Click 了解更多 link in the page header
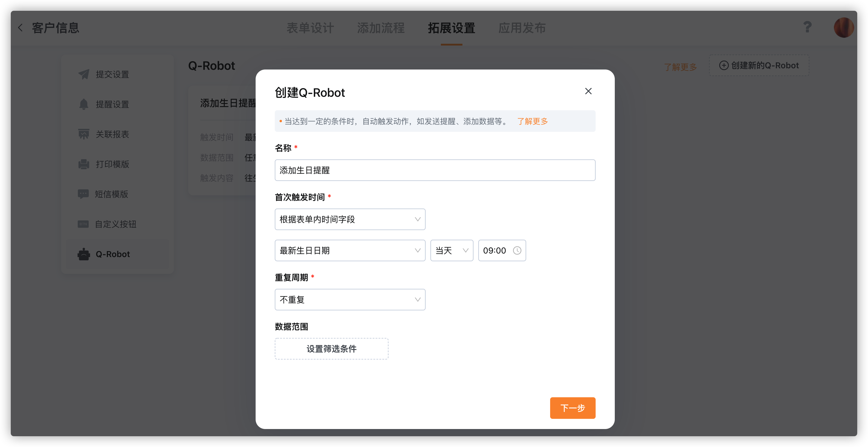This screenshot has width=868, height=447. 680,67
